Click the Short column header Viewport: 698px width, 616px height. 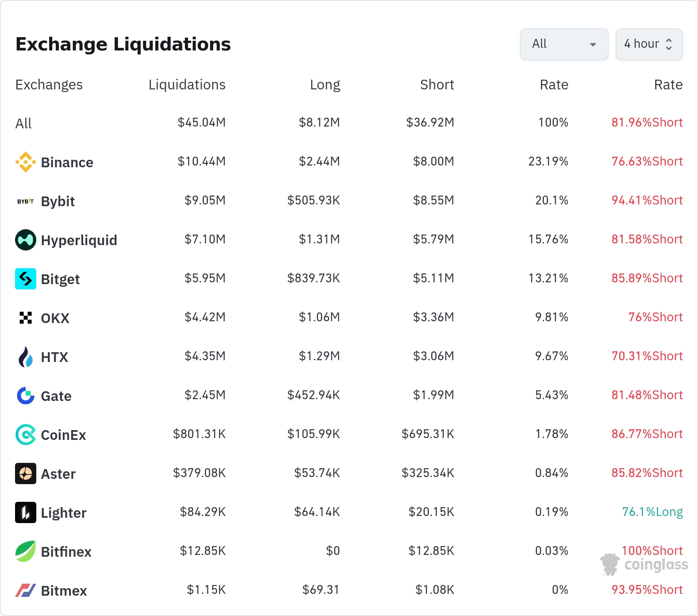[x=437, y=85]
